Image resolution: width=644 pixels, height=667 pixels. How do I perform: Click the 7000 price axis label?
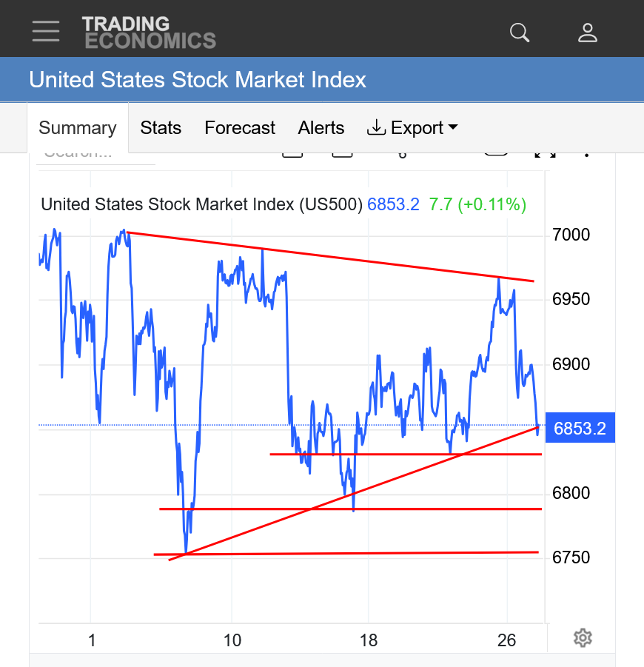(x=571, y=235)
